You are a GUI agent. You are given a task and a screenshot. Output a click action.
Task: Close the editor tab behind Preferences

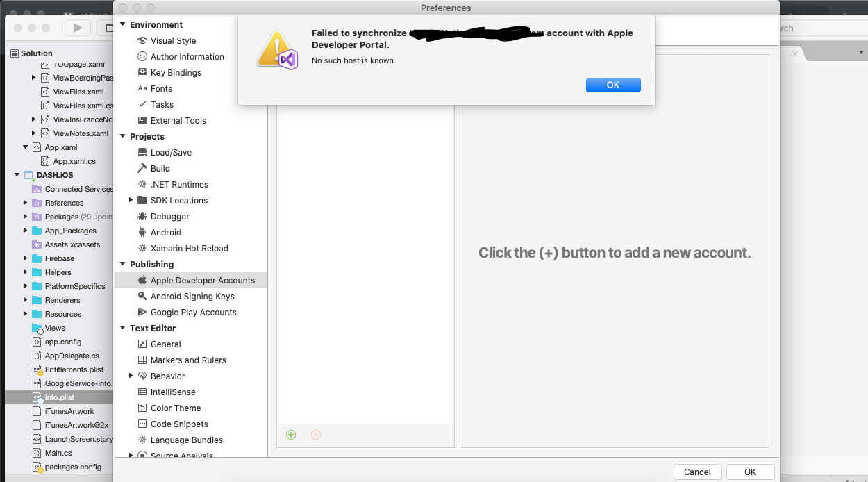tap(795, 53)
